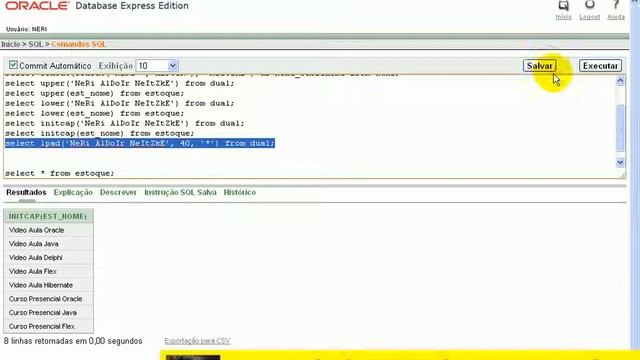Click the 'select initcap(est_nome) from estoque;' line
This screenshot has height=360, width=640.
click(100, 133)
